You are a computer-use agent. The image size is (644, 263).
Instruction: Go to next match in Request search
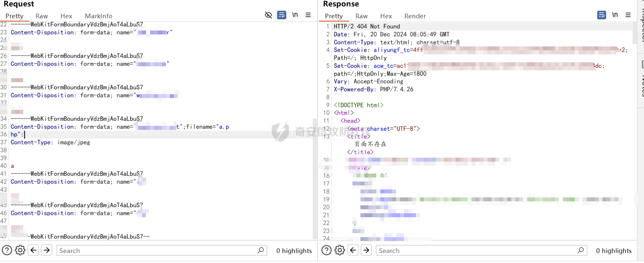click(x=47, y=250)
